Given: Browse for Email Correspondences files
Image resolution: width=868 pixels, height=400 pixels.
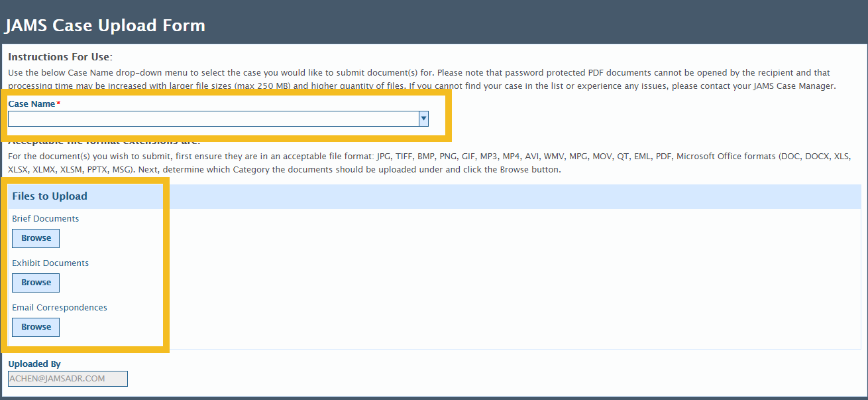Looking at the screenshot, I should [36, 327].
